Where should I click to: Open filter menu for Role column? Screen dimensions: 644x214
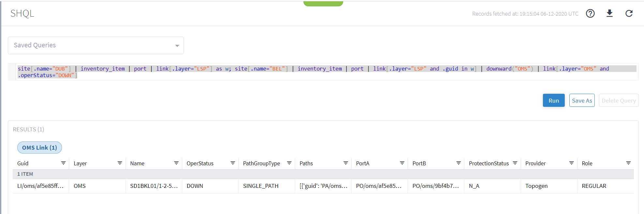coord(628,163)
